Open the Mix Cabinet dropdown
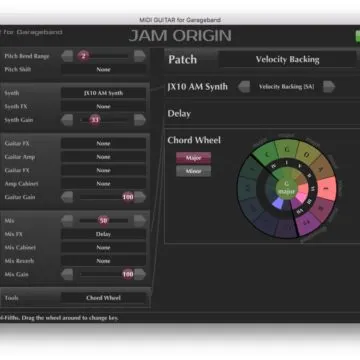The height and width of the screenshot is (360, 360). click(x=103, y=248)
